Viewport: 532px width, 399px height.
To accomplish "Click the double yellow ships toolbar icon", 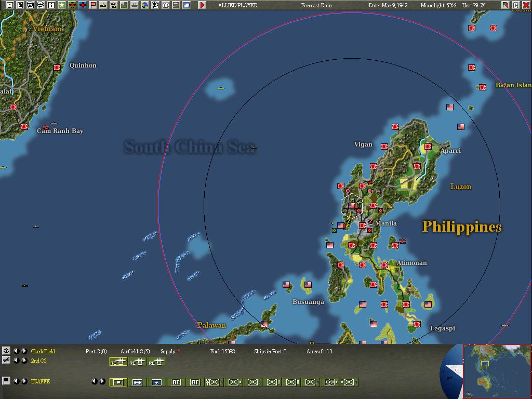I will point(114,5).
